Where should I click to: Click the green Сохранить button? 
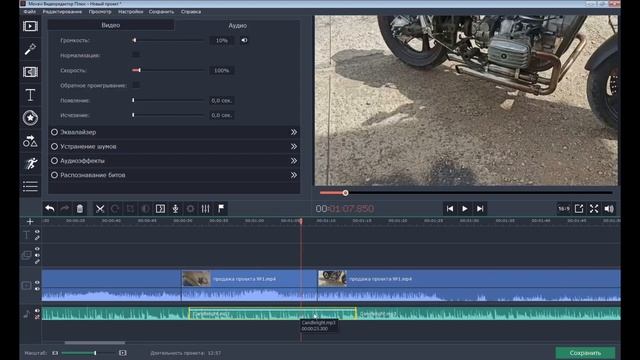(585, 353)
